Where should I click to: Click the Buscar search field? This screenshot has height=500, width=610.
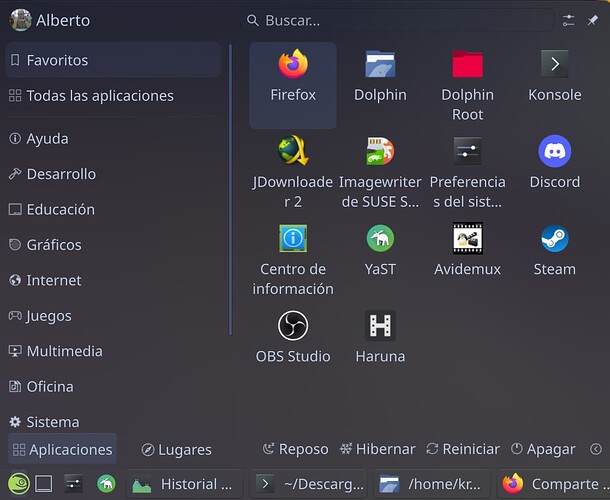tap(400, 20)
